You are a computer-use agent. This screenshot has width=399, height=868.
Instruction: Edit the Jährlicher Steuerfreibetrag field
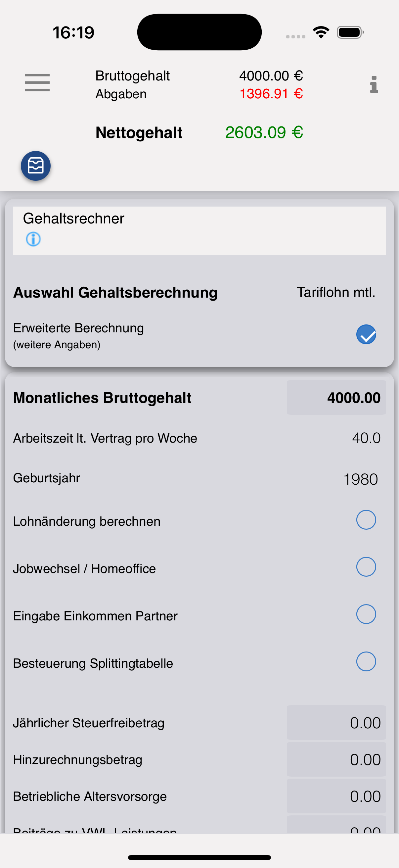pyautogui.click(x=336, y=723)
